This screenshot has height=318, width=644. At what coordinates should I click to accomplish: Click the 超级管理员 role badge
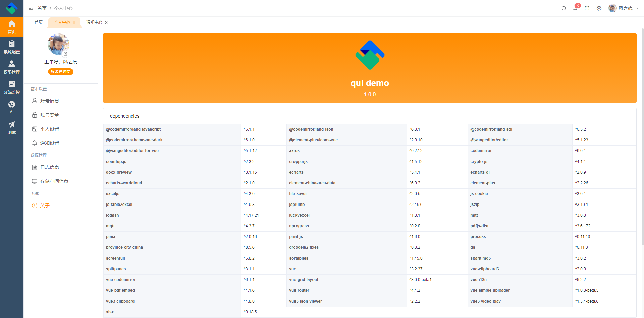[x=61, y=72]
